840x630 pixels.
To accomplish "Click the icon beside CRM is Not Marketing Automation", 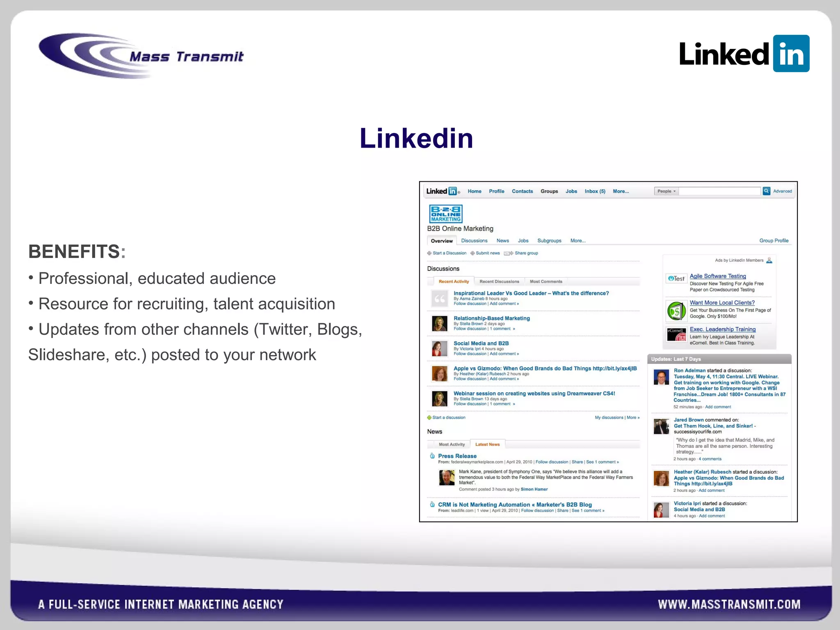I will (x=432, y=504).
